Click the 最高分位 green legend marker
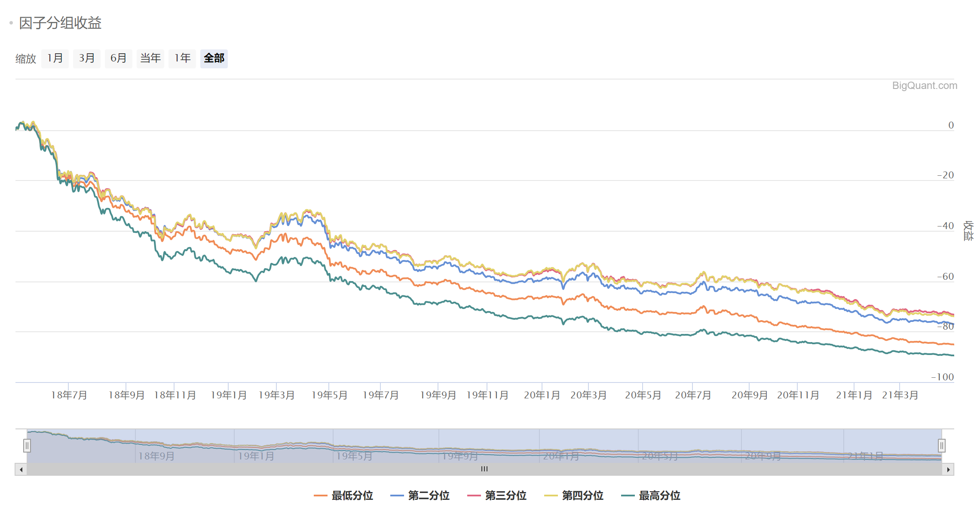 click(629, 495)
